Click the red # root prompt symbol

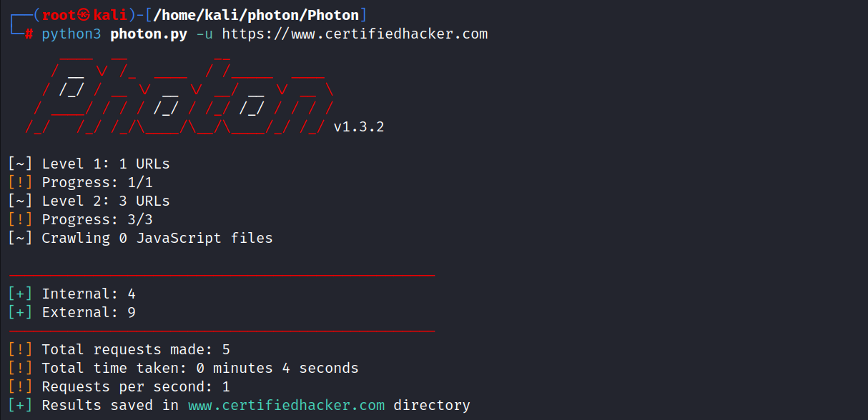[29, 34]
